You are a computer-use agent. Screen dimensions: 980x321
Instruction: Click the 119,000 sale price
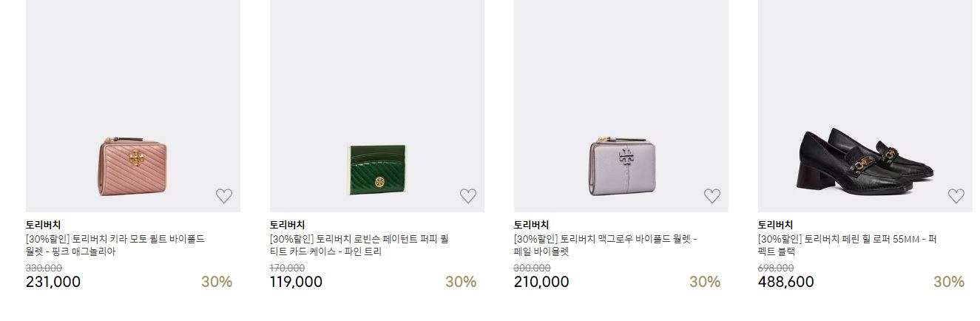296,282
